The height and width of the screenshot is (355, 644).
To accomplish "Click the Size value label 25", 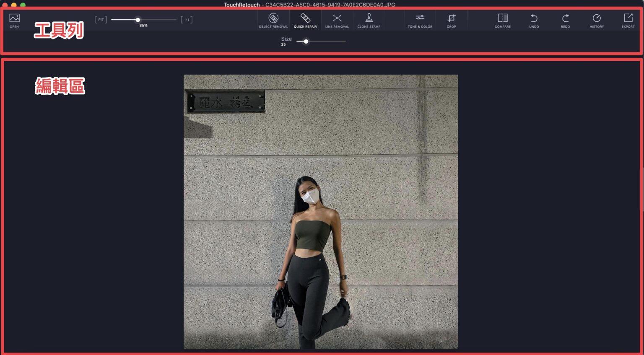I will [x=284, y=44].
